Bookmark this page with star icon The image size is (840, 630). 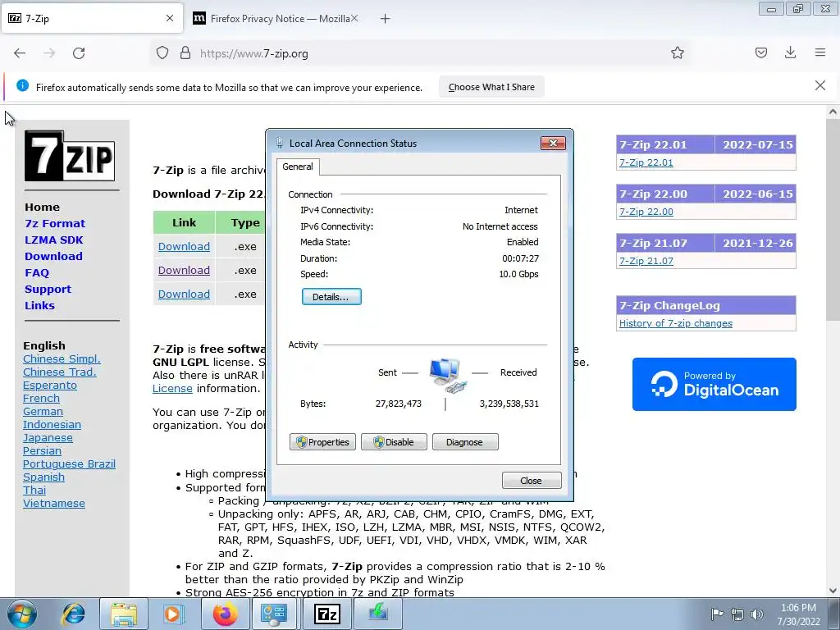pyautogui.click(x=677, y=53)
